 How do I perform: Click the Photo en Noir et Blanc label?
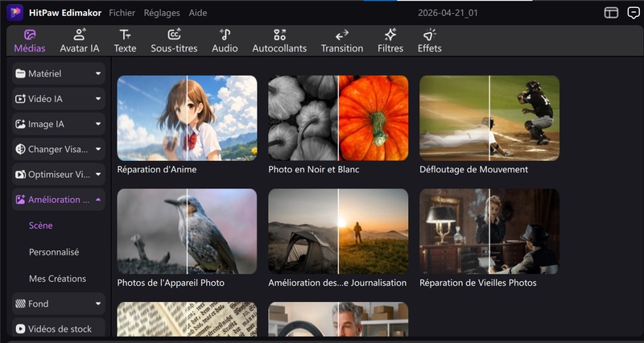tap(314, 169)
